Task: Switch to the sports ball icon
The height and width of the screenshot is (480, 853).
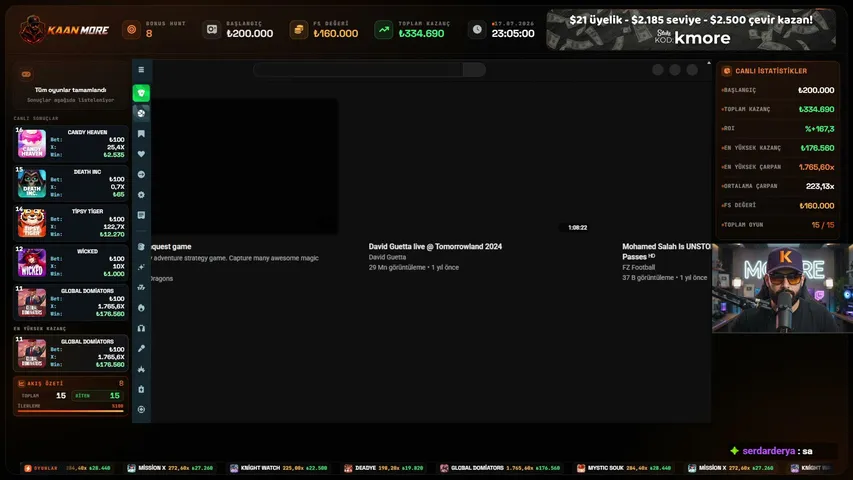Action: [x=141, y=113]
